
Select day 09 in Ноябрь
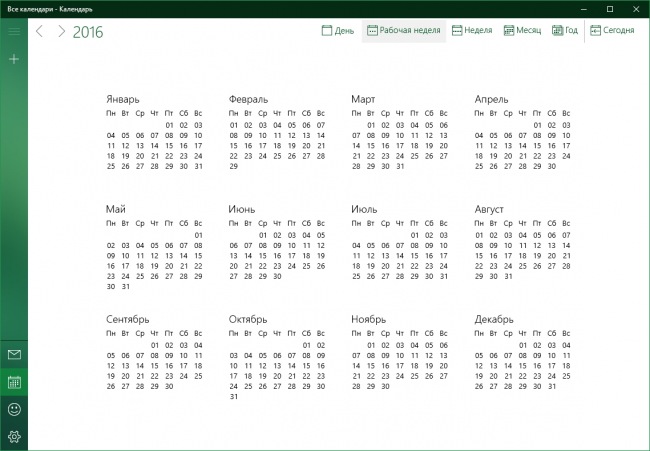[386, 356]
